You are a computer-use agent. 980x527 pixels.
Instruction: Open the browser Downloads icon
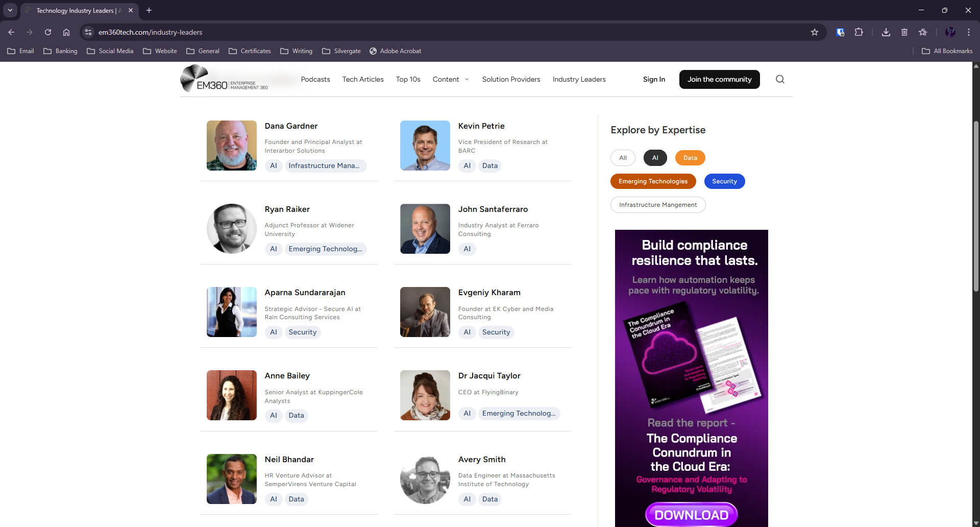click(886, 32)
